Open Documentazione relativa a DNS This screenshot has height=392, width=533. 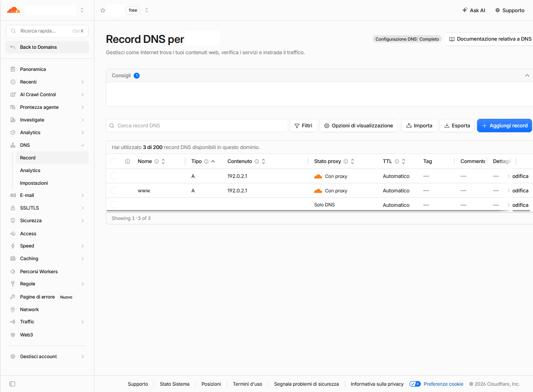pyautogui.click(x=490, y=39)
